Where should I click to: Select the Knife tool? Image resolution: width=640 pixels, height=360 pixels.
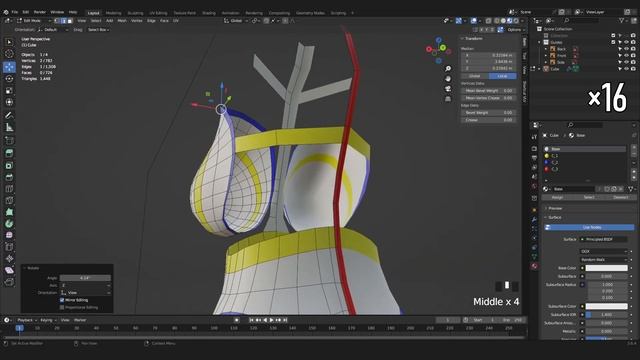(x=9, y=200)
